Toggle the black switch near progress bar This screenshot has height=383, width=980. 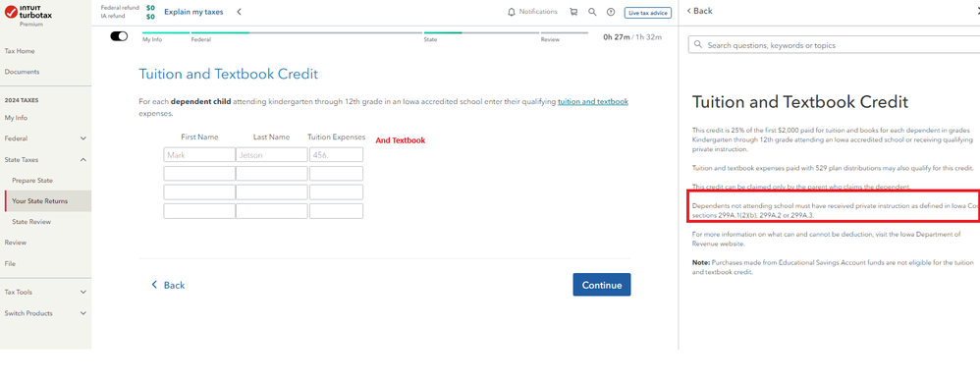click(x=119, y=36)
